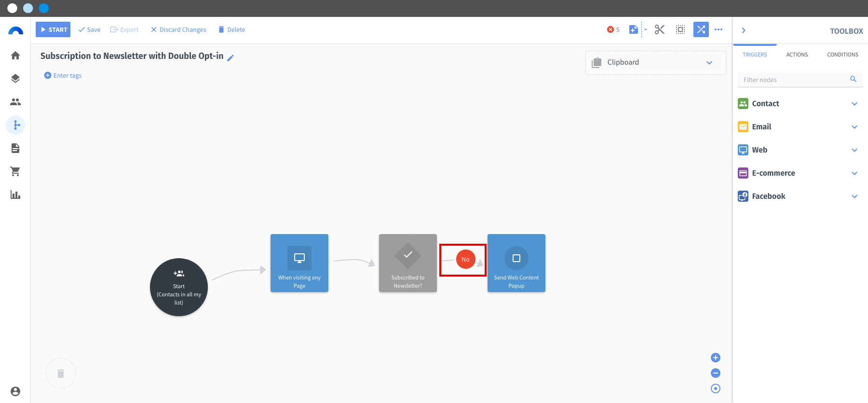Image resolution: width=868 pixels, height=403 pixels.
Task: Select the red No condition connector
Action: [465, 259]
